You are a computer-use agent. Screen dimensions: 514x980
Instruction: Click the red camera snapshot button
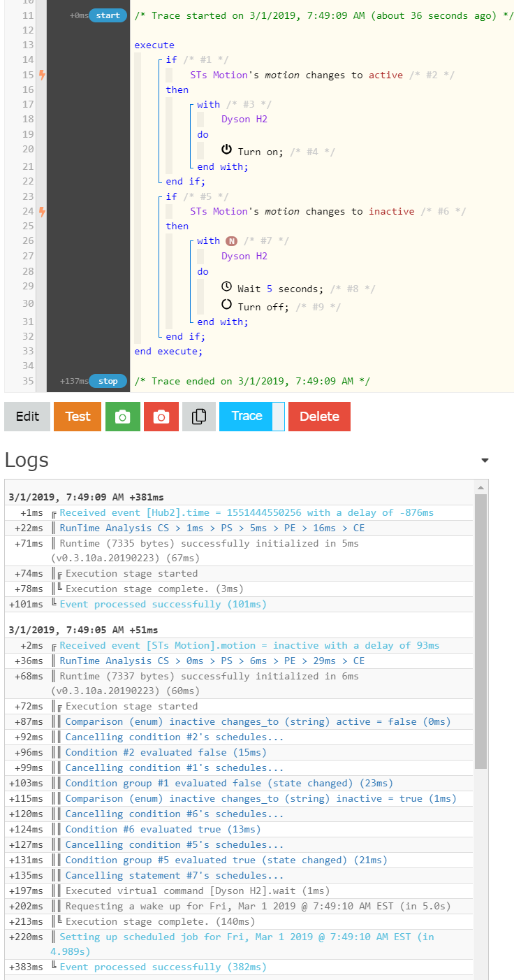(161, 417)
